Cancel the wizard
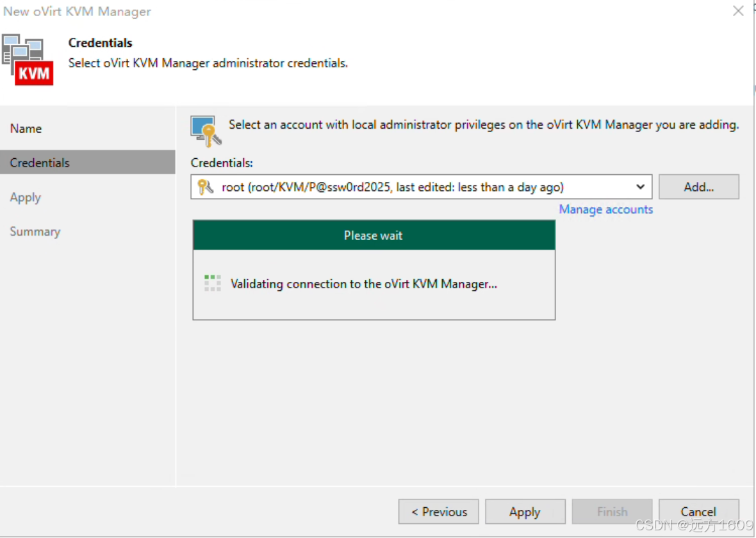 (x=698, y=512)
